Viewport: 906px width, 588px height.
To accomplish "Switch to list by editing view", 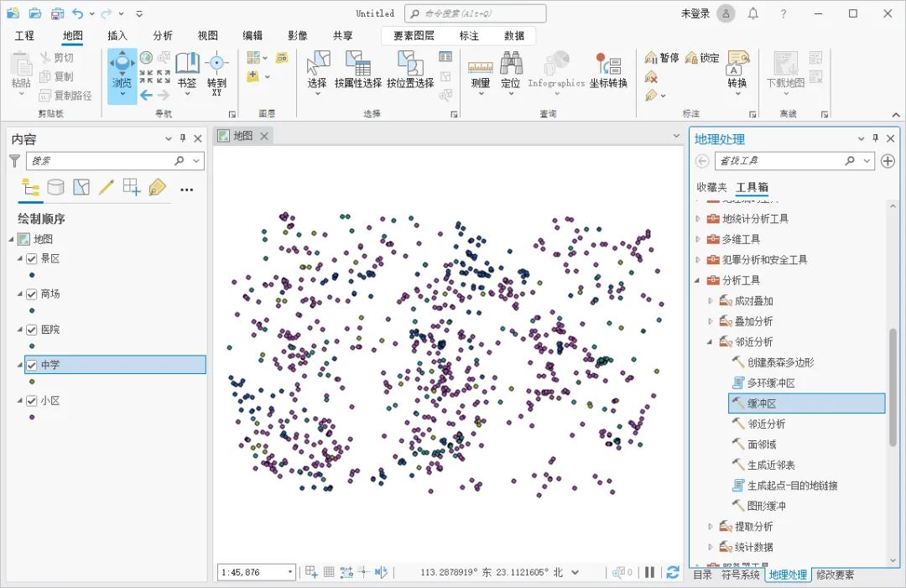I will point(107,187).
